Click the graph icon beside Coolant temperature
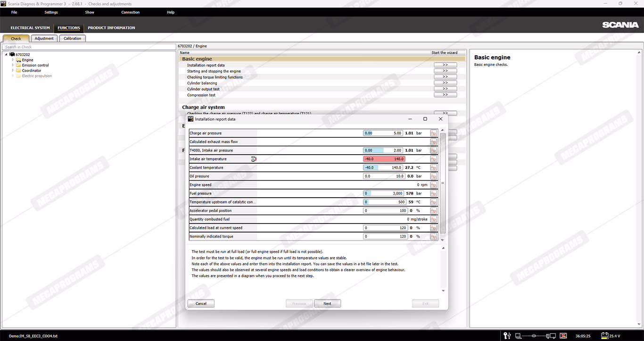644x341 pixels. [433, 168]
